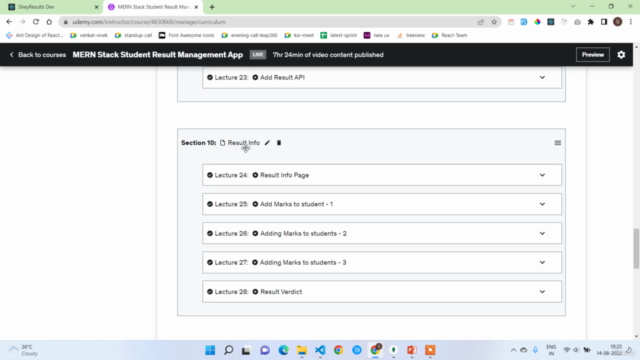This screenshot has width=640, height=360.
Task: Click the MERN Stack course title
Action: point(158,55)
